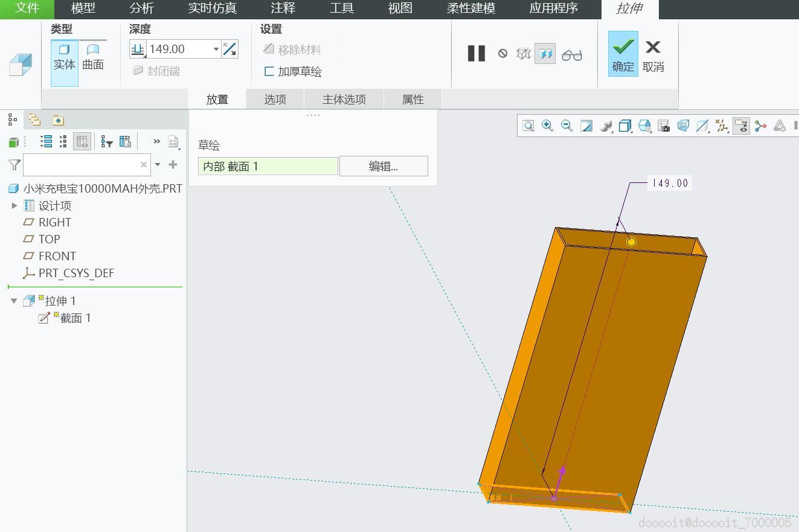This screenshot has width=799, height=532.
Task: Open the folder browser tab icon
Action: point(34,120)
